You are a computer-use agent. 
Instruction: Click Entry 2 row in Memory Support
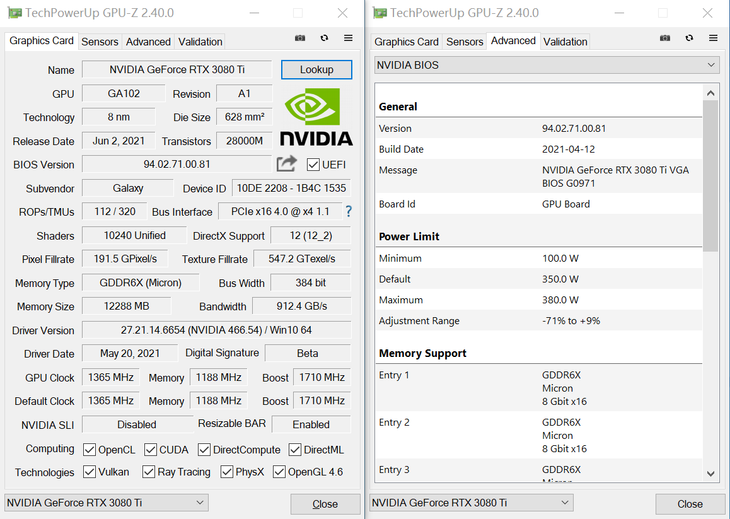[x=539, y=435]
